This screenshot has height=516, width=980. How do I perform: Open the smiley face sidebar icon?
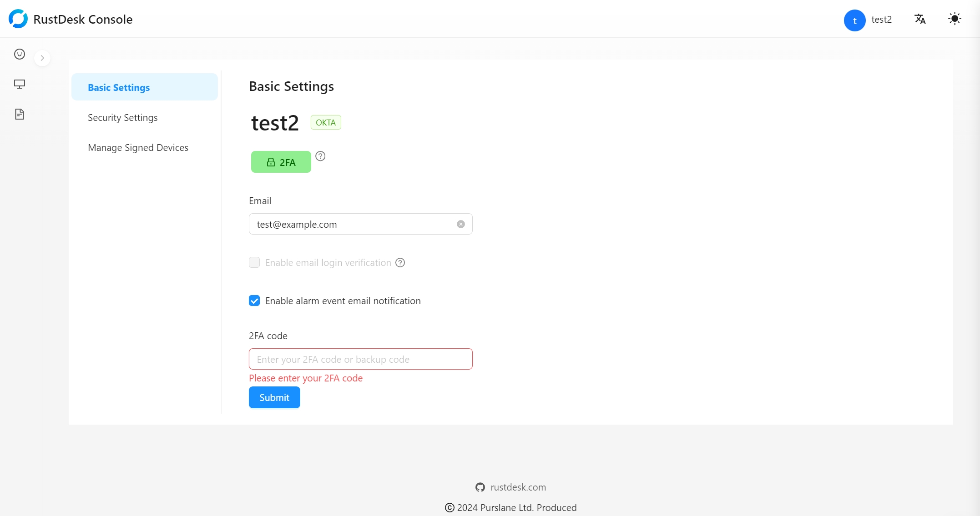(20, 54)
